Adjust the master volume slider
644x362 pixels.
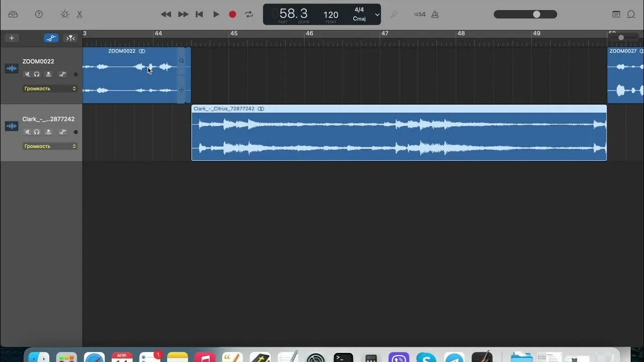point(525,14)
